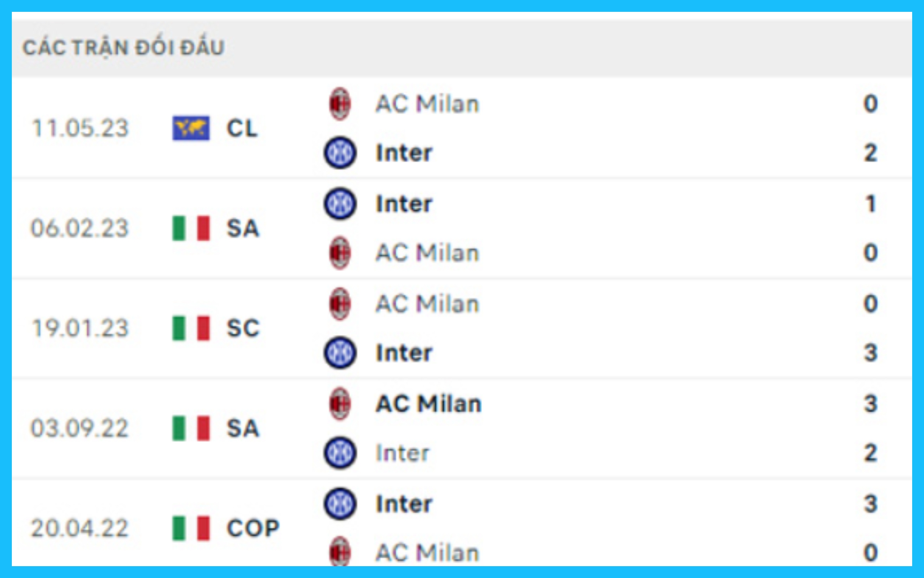Open bold AC Milan link in 03.09.22 match
924x578 pixels.
click(x=428, y=404)
